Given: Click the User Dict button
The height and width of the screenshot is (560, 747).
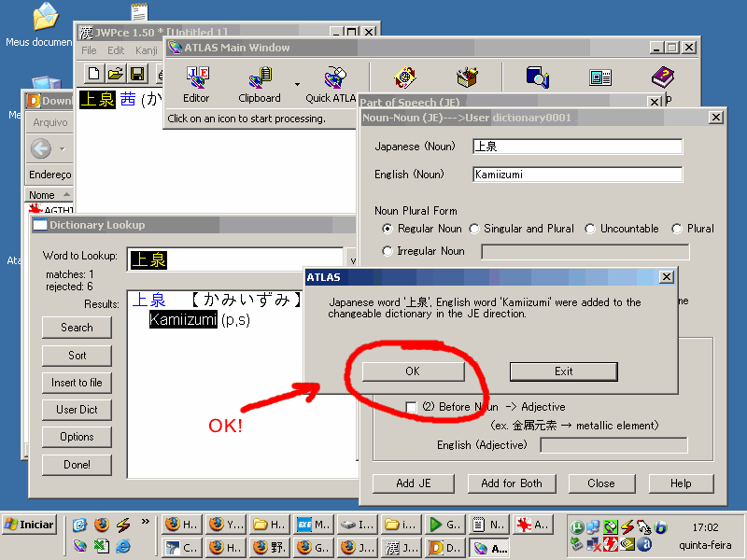Looking at the screenshot, I should click(x=77, y=410).
